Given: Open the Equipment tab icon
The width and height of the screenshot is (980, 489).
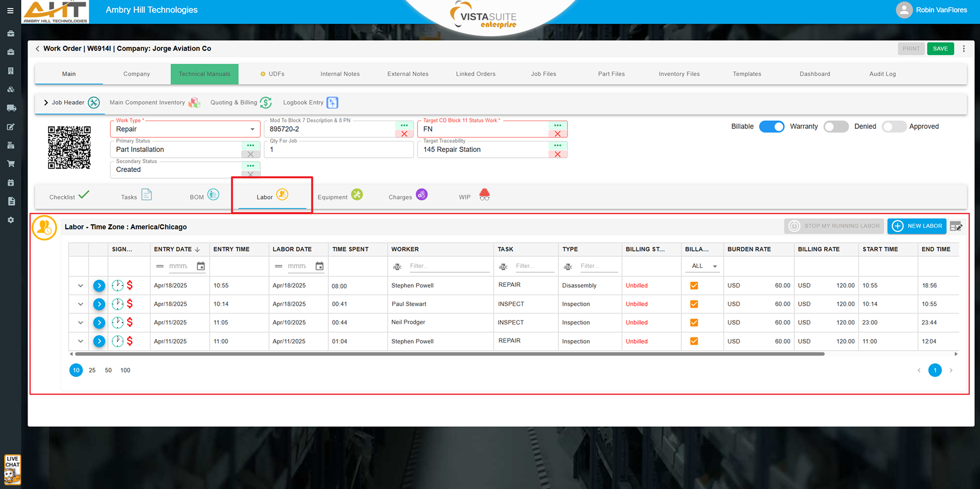Looking at the screenshot, I should tap(357, 194).
